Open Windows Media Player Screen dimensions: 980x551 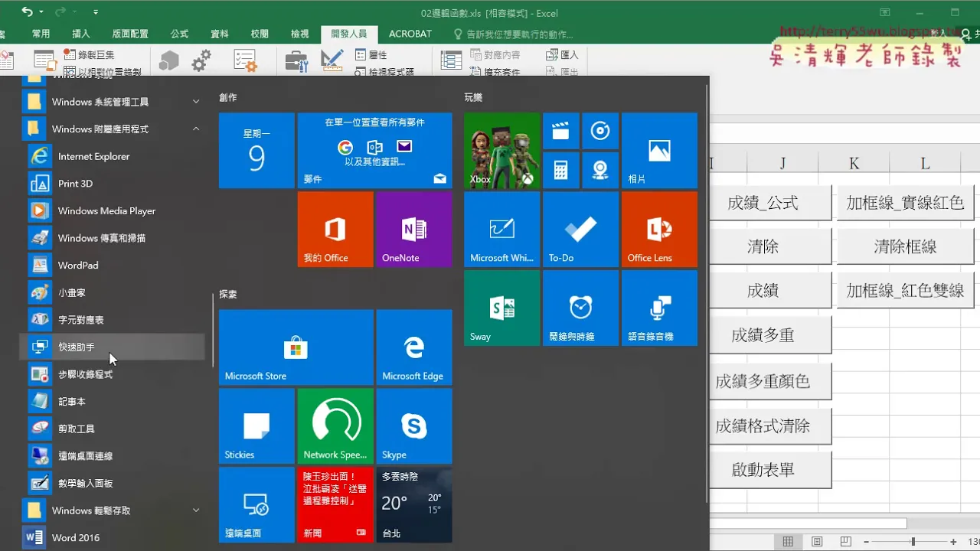113,210
